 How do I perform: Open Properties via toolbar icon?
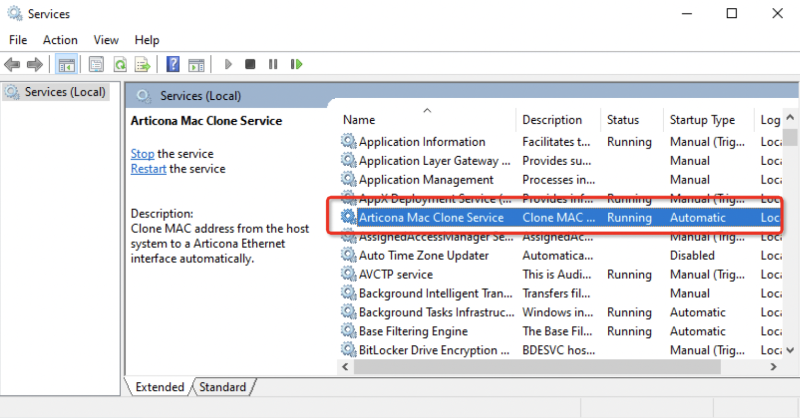[x=97, y=64]
